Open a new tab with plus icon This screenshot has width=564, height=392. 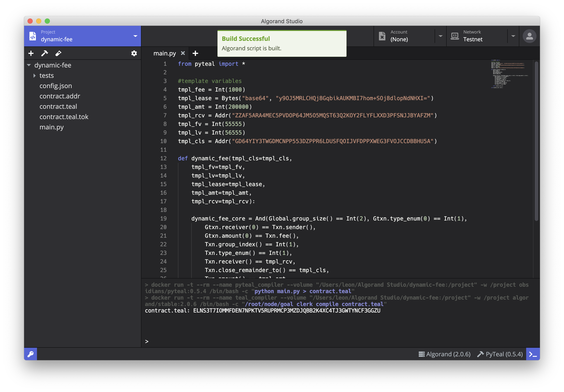195,53
